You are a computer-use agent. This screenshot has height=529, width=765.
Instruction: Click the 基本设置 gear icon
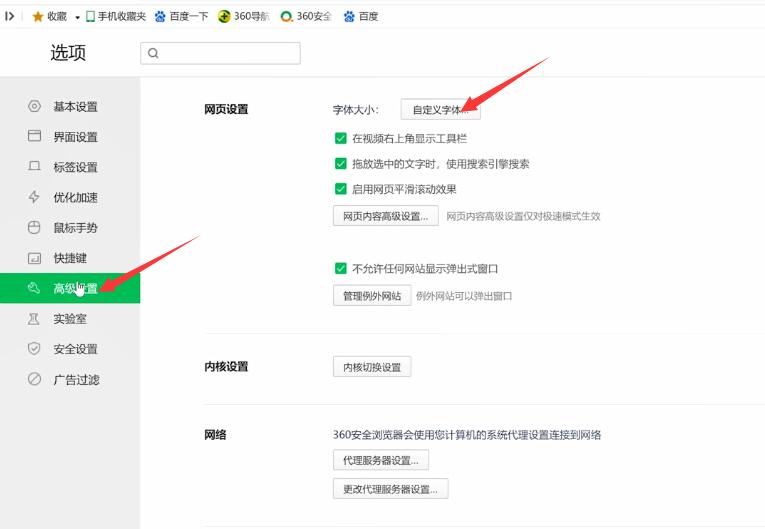(34, 106)
